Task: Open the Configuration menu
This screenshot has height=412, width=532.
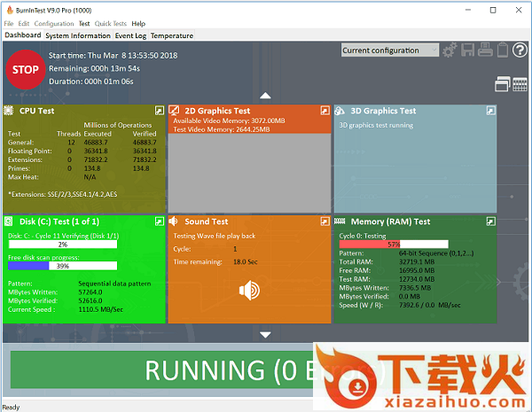Action: [x=54, y=24]
